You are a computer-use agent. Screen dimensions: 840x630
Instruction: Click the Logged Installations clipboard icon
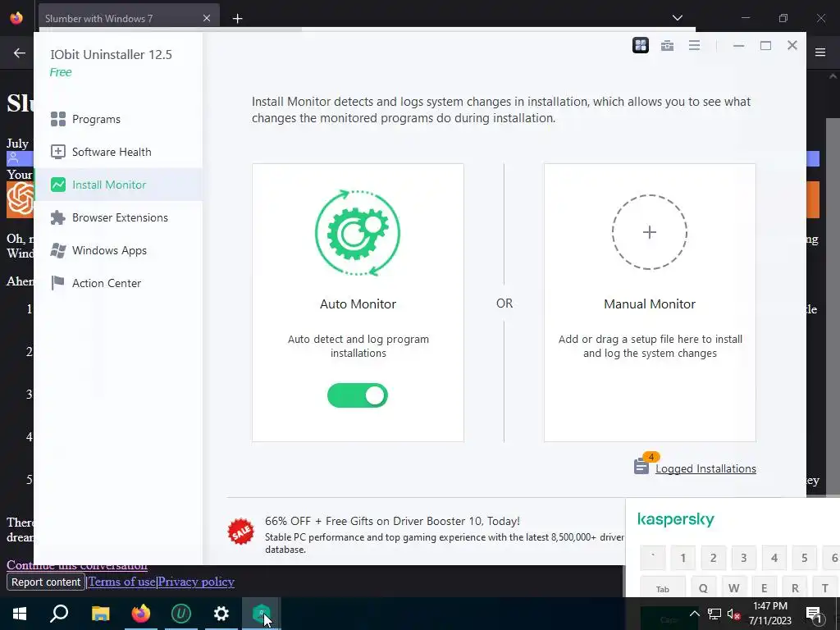tap(641, 466)
